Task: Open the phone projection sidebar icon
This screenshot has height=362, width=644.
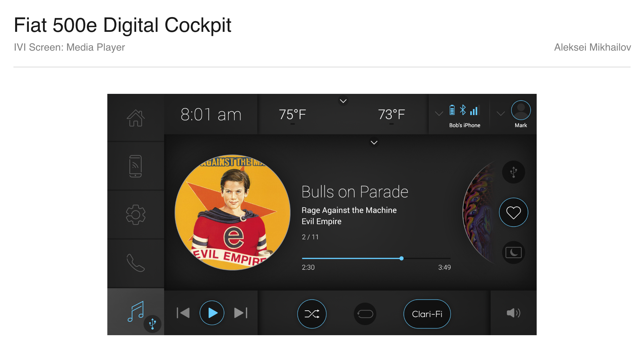Action: (136, 166)
